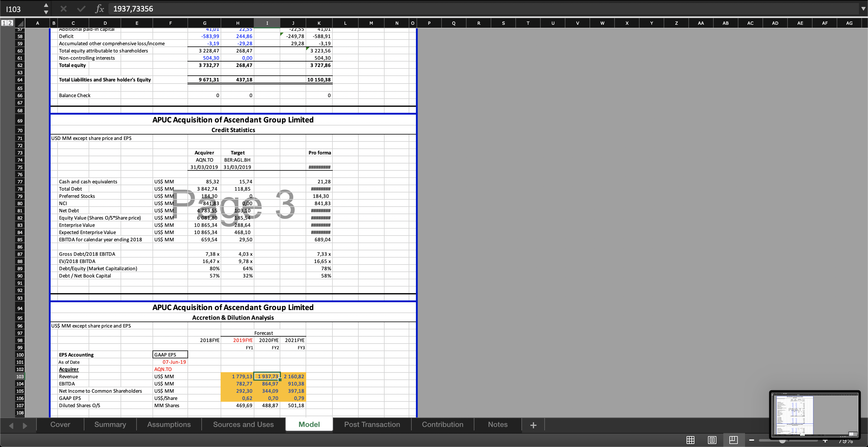
Task: Switch to Page Layout view icon
Action: tap(712, 440)
